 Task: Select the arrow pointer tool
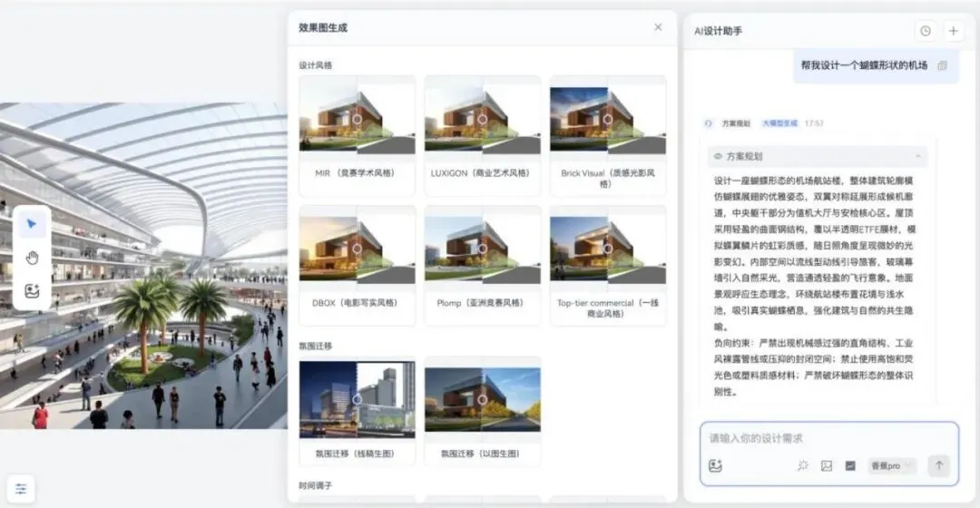(x=32, y=224)
